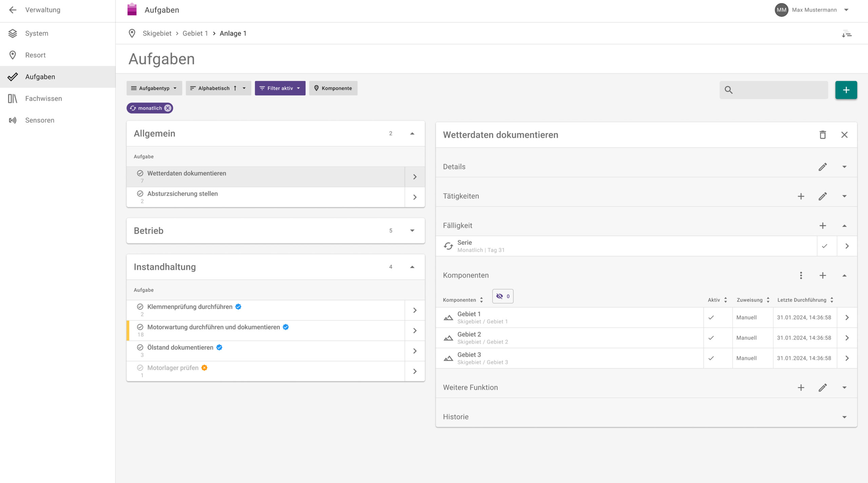Click the search input field
Image resolution: width=868 pixels, height=483 pixels.
click(x=780, y=90)
